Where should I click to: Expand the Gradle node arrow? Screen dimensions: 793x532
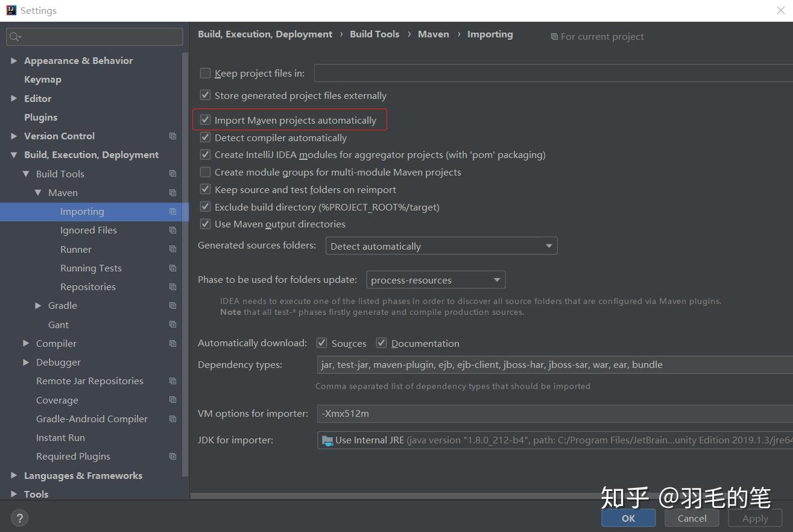[x=38, y=306]
